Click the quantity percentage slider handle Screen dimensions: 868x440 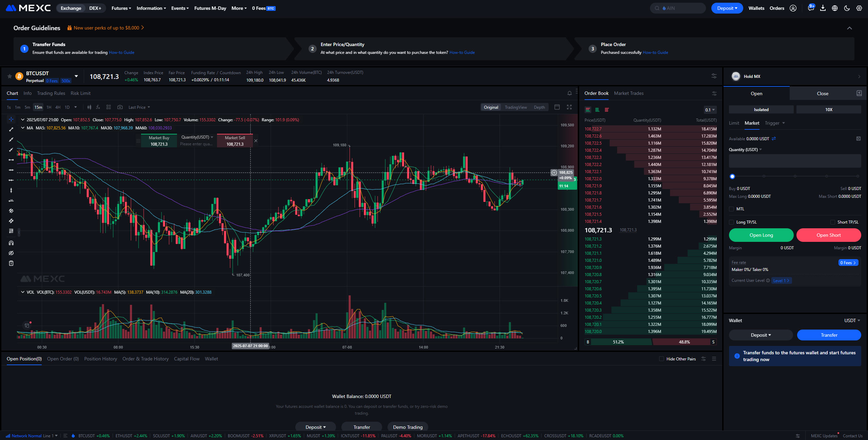pyautogui.click(x=732, y=176)
